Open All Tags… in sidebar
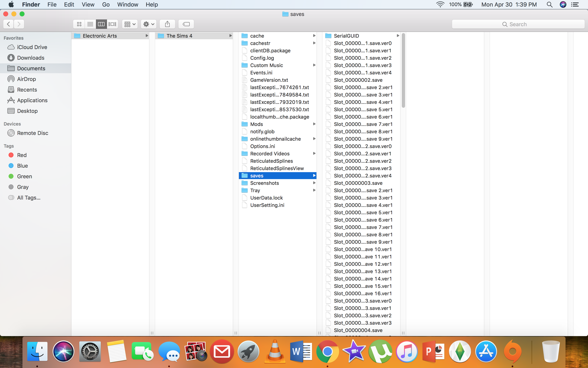Screen dimensions: 588x368 [x=36, y=198]
